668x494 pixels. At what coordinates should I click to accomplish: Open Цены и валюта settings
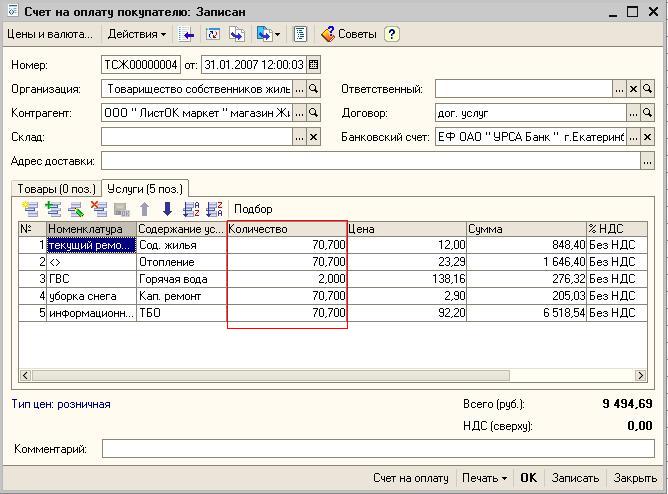(x=49, y=34)
